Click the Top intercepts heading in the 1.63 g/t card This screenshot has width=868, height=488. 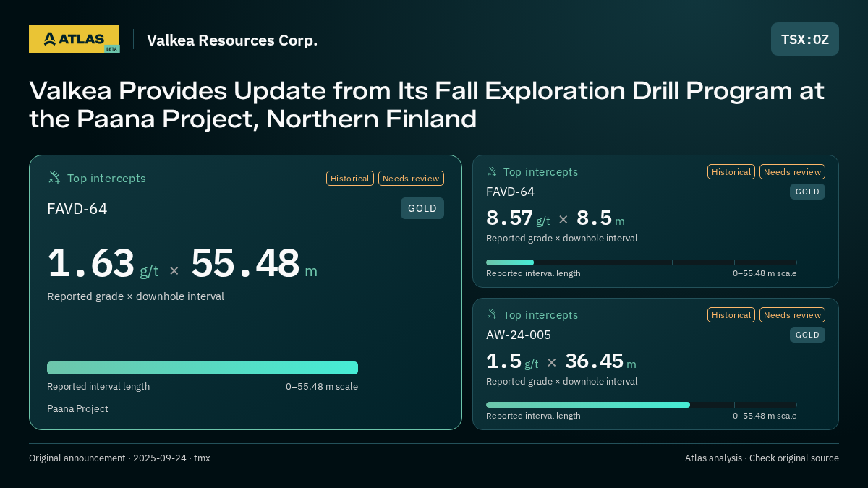click(106, 178)
